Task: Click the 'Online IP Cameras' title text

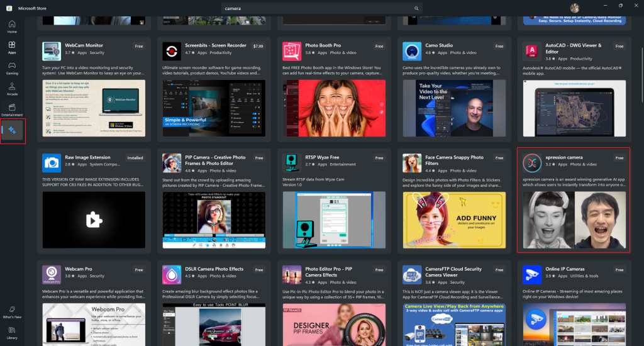Action: [565, 269]
